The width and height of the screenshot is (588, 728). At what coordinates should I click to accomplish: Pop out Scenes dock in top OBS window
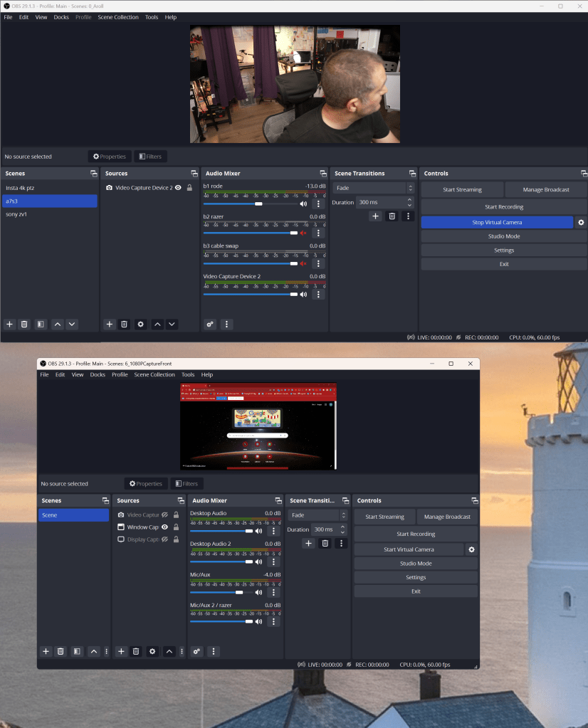tap(94, 173)
